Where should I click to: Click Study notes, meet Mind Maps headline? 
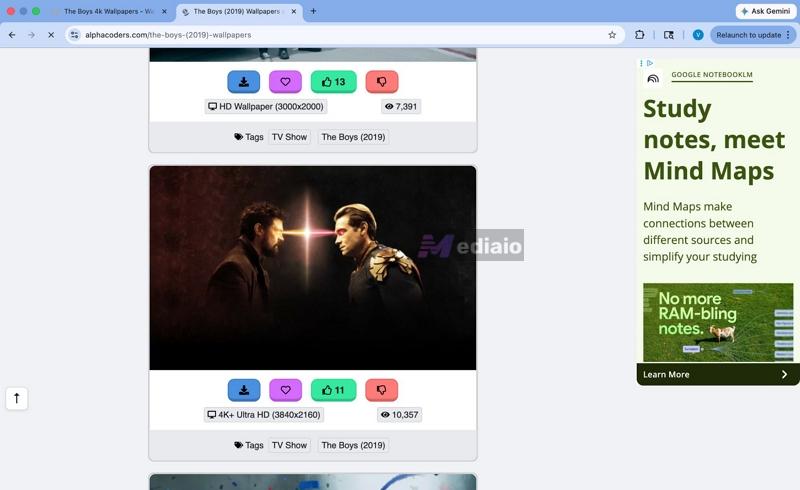tap(714, 139)
